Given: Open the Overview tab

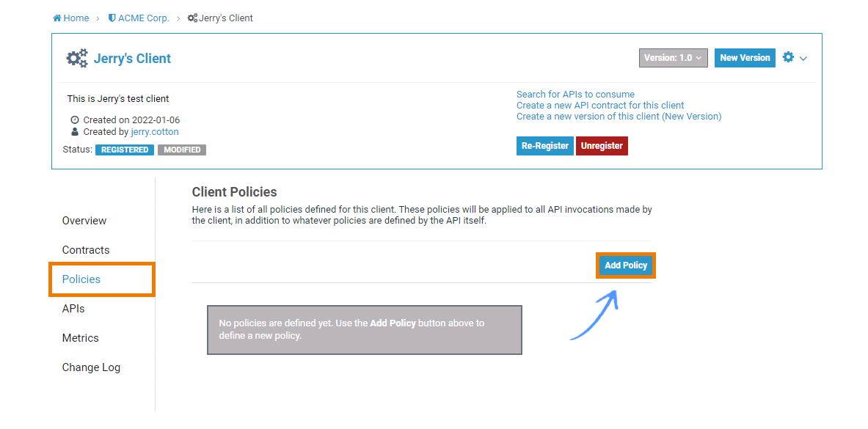Looking at the screenshot, I should (84, 220).
